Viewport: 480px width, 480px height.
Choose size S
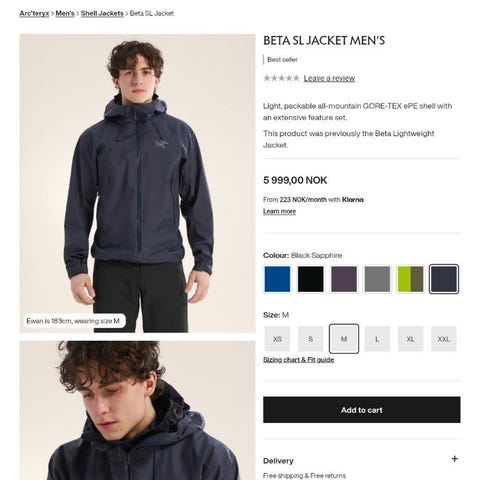[311, 339]
